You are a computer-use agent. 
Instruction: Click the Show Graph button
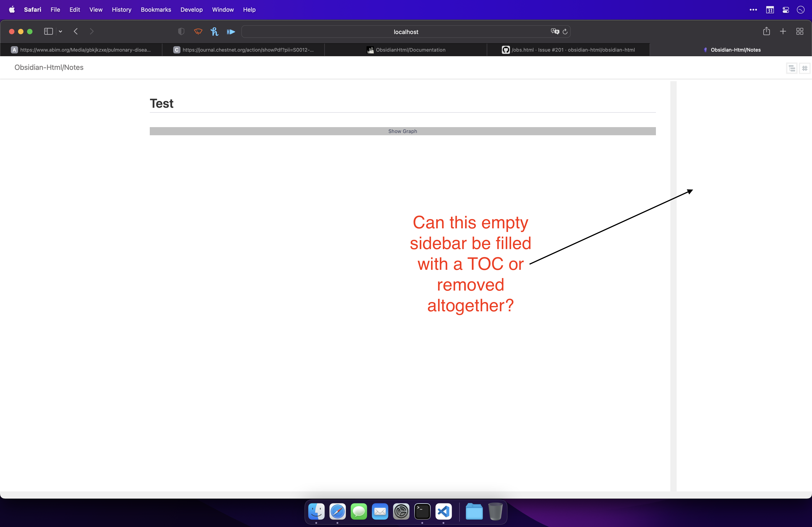[x=402, y=131]
